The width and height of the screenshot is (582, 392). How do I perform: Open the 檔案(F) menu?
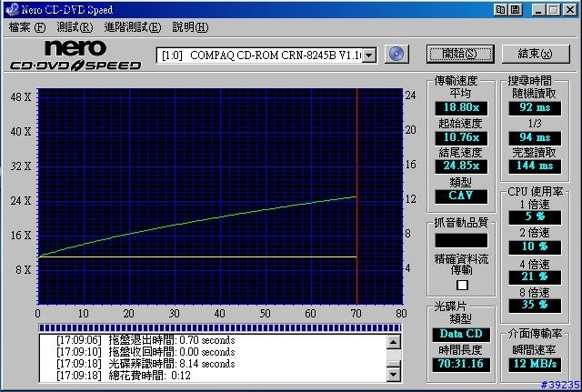[27, 27]
